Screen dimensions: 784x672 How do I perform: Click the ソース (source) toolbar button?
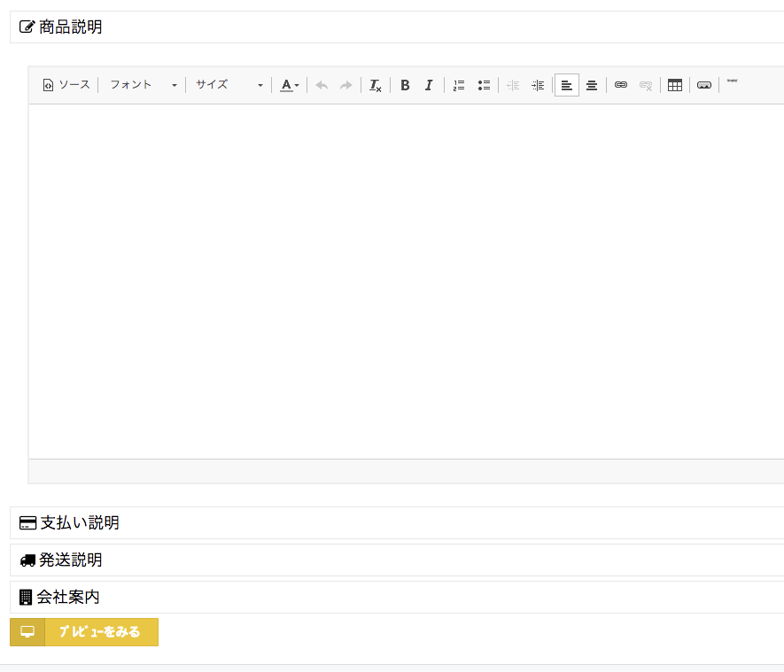pos(66,85)
